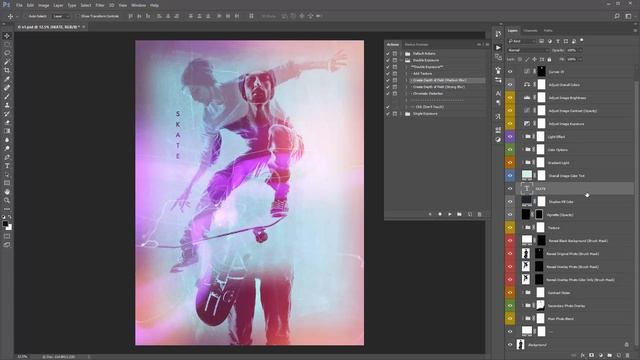Select the Chromatic Distortion action
The image size is (640, 360).
pos(427,93)
